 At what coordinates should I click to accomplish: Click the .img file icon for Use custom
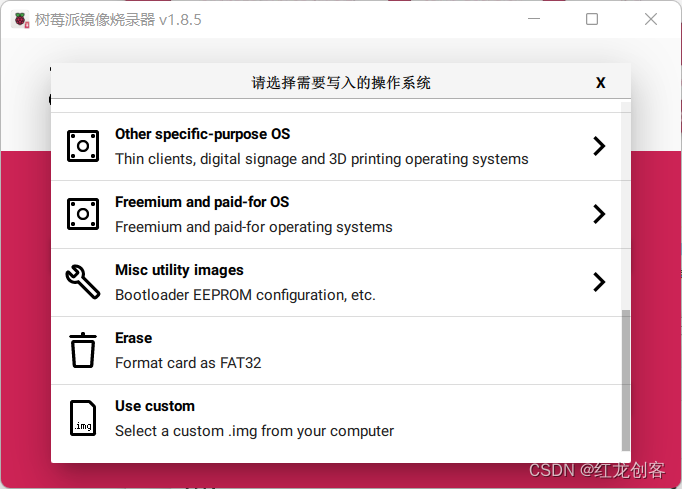point(83,418)
